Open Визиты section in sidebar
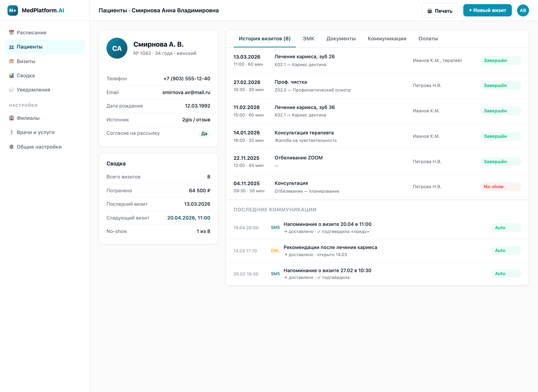This screenshot has width=538, height=392. tap(45, 61)
